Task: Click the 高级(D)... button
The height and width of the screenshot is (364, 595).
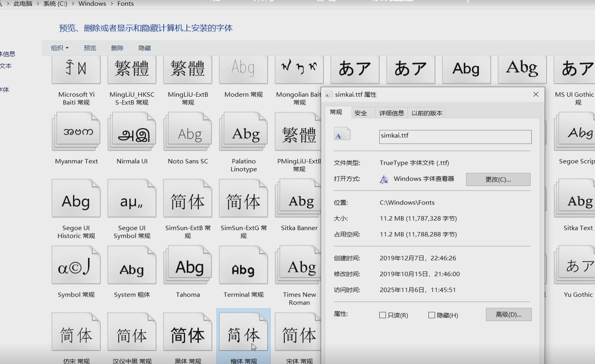Action: [x=509, y=314]
